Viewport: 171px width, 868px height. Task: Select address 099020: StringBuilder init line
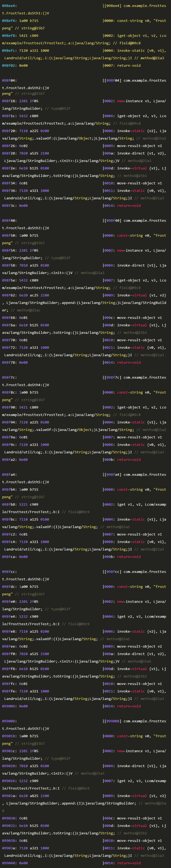[9, 766]
